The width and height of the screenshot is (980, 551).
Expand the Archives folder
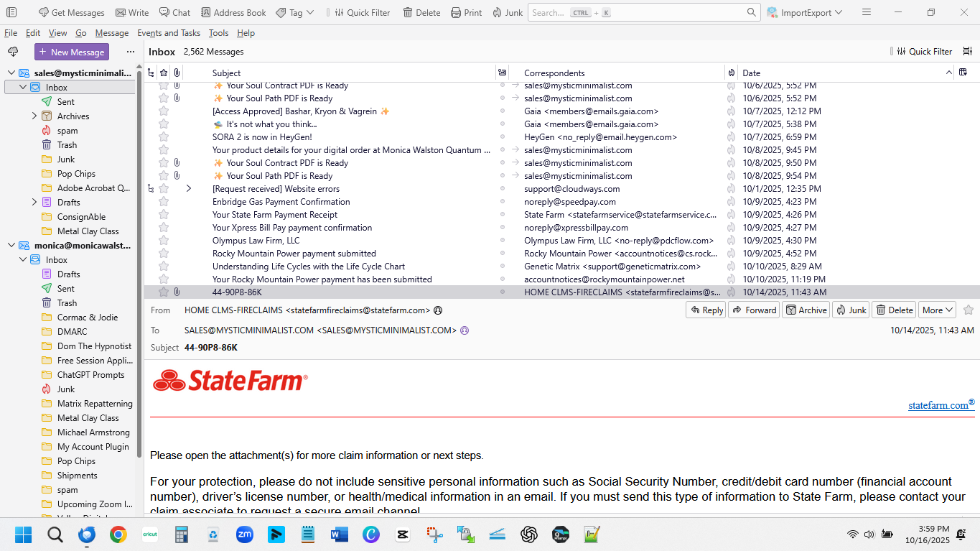(x=34, y=116)
